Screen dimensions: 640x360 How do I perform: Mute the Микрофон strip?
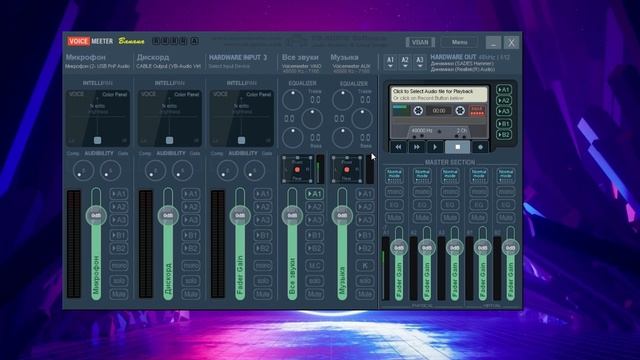pyautogui.click(x=119, y=294)
